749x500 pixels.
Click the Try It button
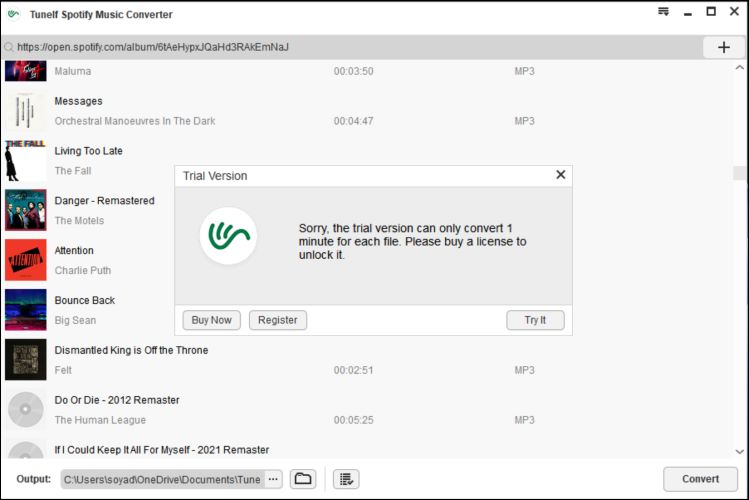(535, 320)
